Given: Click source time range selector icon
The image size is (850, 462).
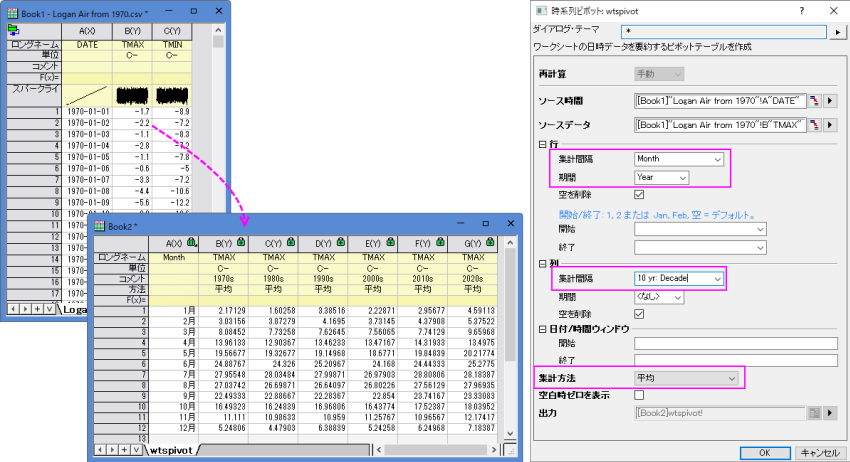Looking at the screenshot, I should click(x=814, y=101).
